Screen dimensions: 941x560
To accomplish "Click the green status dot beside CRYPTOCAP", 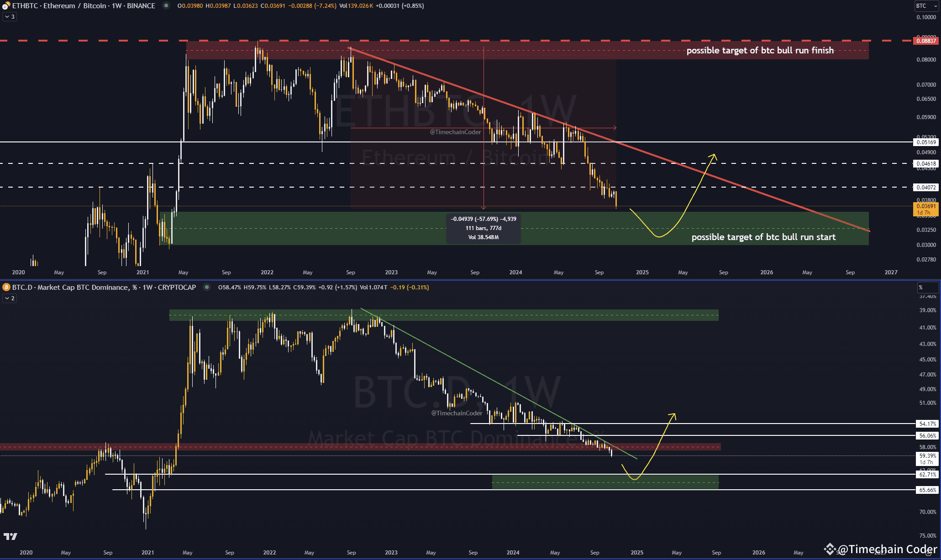I will click(x=207, y=287).
